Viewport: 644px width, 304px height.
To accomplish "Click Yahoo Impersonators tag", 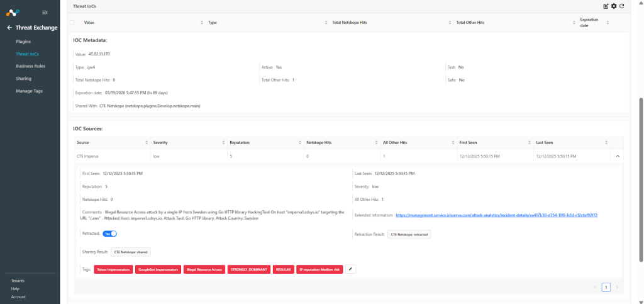I will (113, 269).
